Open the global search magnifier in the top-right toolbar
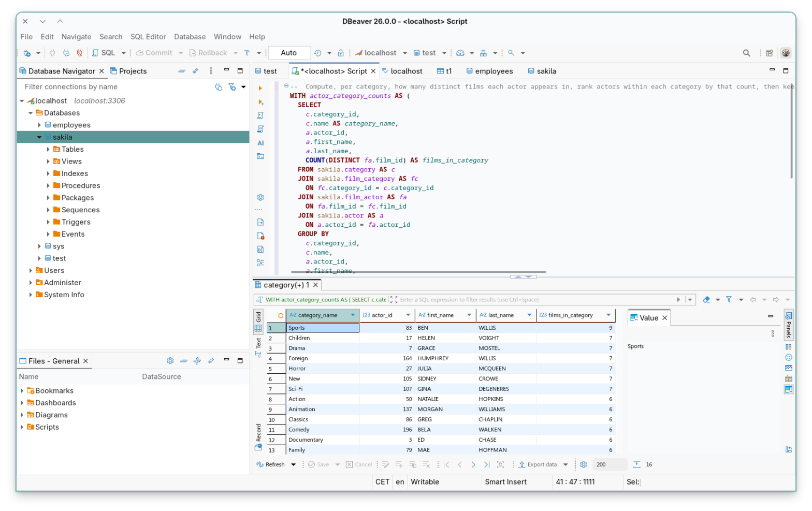 (746, 53)
